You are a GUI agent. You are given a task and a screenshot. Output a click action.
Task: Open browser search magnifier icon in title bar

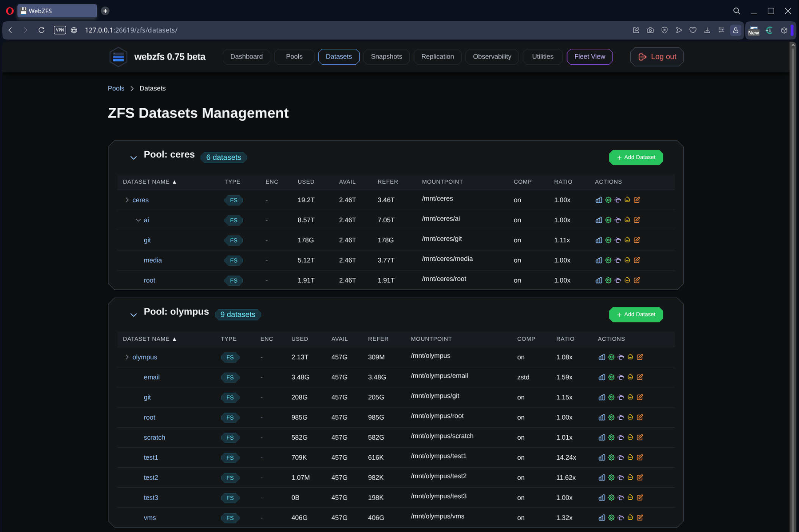736,11
